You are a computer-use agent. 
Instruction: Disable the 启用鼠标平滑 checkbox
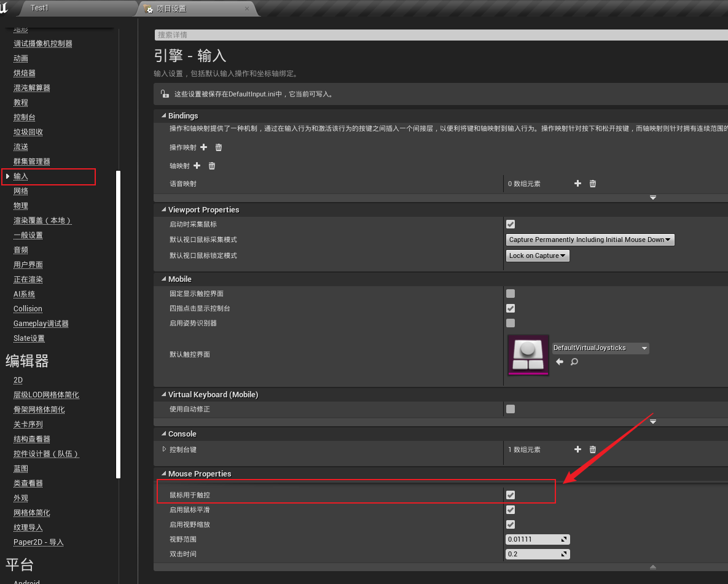511,509
